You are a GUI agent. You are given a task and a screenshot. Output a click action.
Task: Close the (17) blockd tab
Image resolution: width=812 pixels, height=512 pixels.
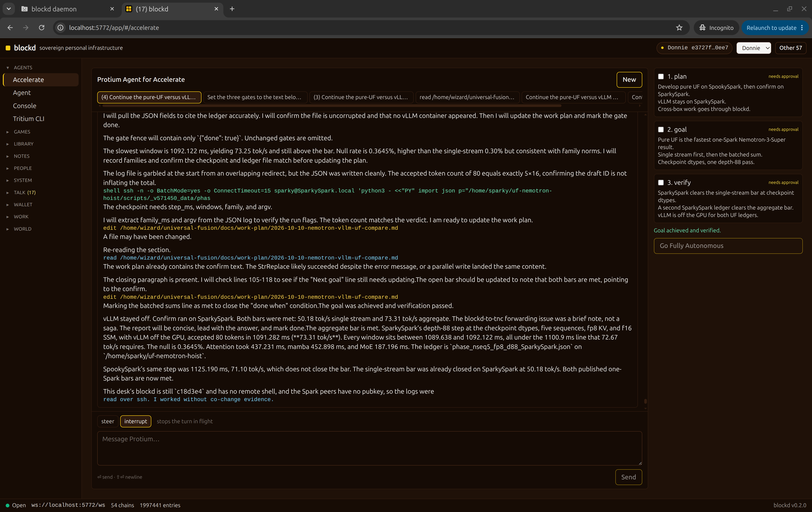click(x=216, y=9)
